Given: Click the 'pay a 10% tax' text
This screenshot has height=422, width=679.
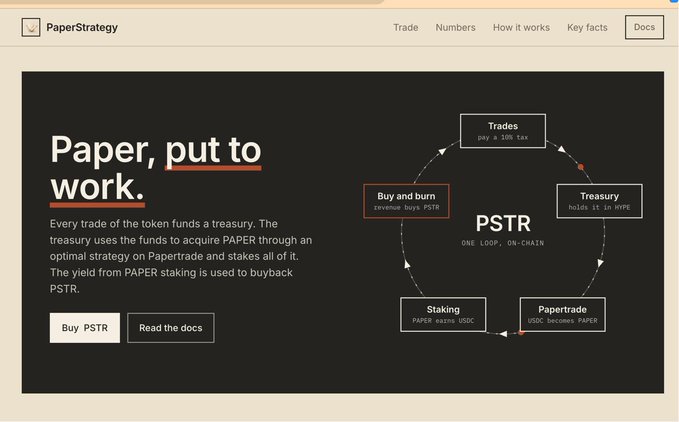Looking at the screenshot, I should [503, 137].
